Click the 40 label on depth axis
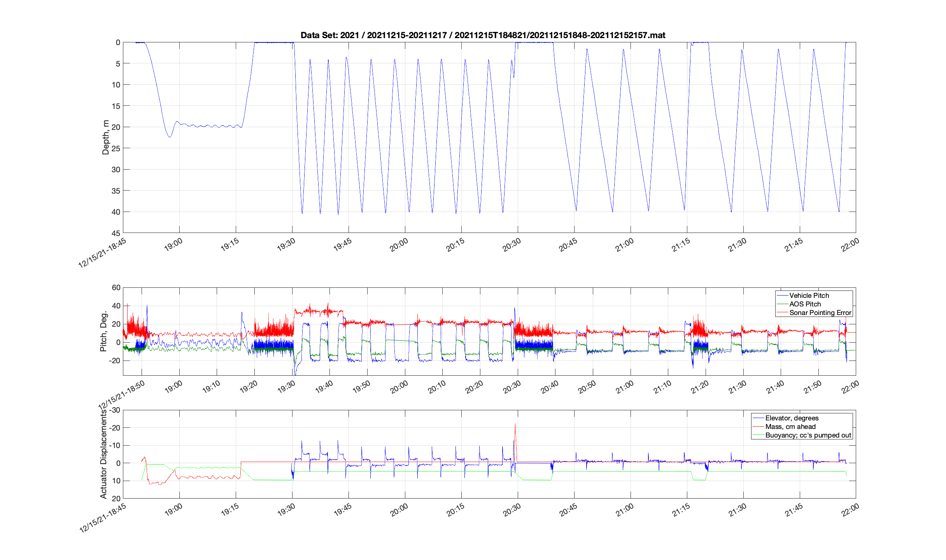The image size is (946, 560). pos(116,212)
